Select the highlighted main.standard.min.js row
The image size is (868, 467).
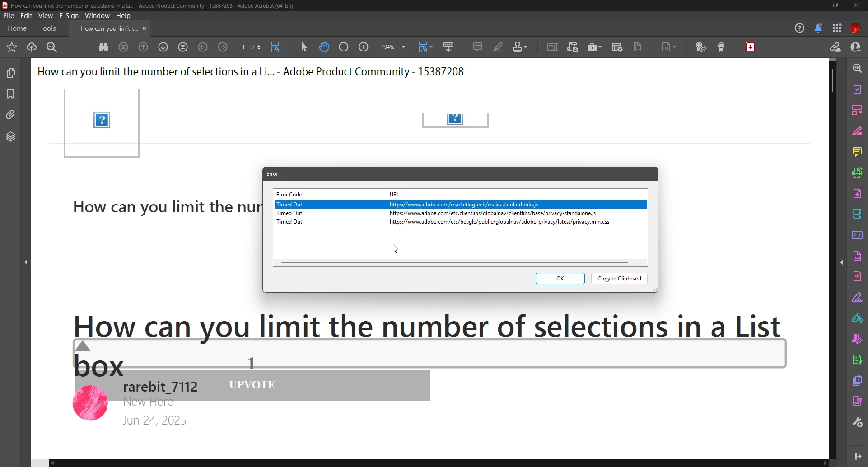click(x=461, y=205)
